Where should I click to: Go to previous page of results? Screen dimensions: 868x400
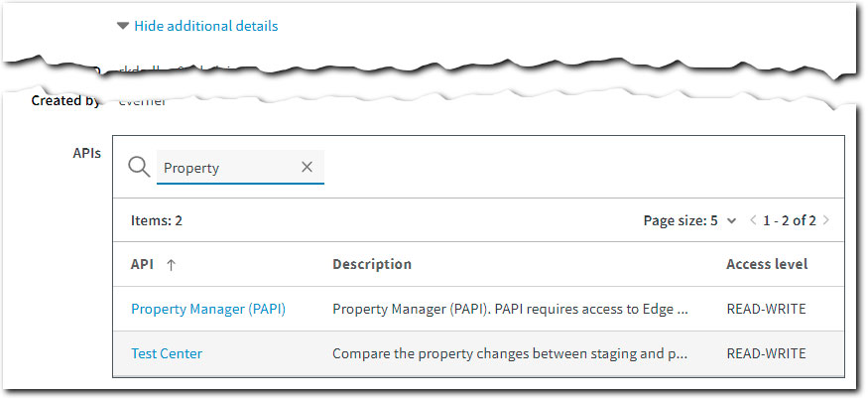coord(754,220)
